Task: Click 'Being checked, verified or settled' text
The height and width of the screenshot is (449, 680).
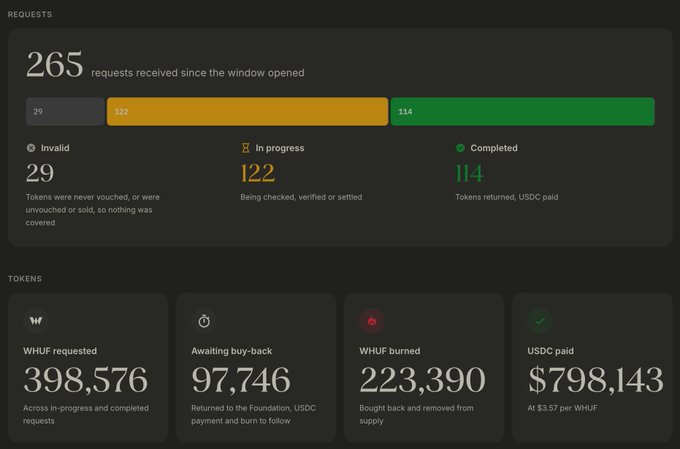Action: (301, 197)
